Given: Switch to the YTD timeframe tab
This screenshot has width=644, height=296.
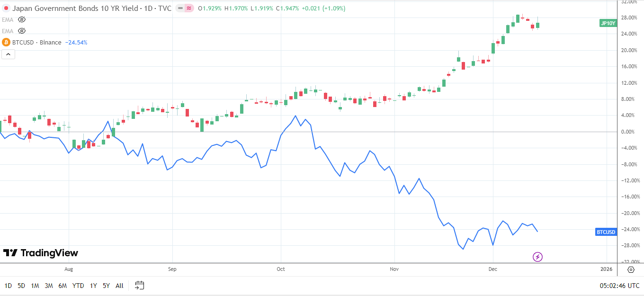Looking at the screenshot, I should pos(78,286).
